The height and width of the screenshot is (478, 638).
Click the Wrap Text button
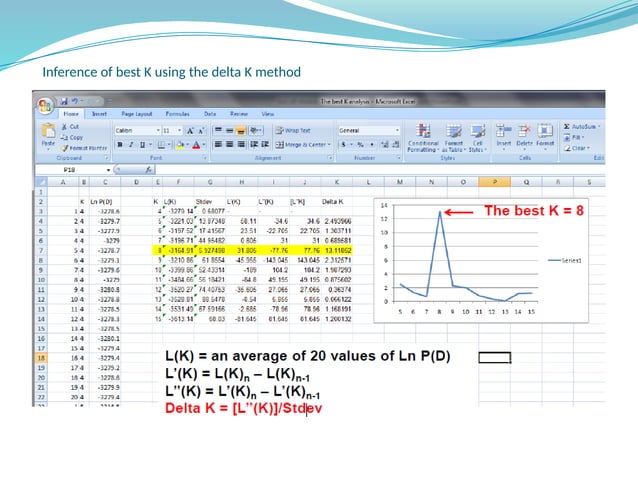point(293,131)
